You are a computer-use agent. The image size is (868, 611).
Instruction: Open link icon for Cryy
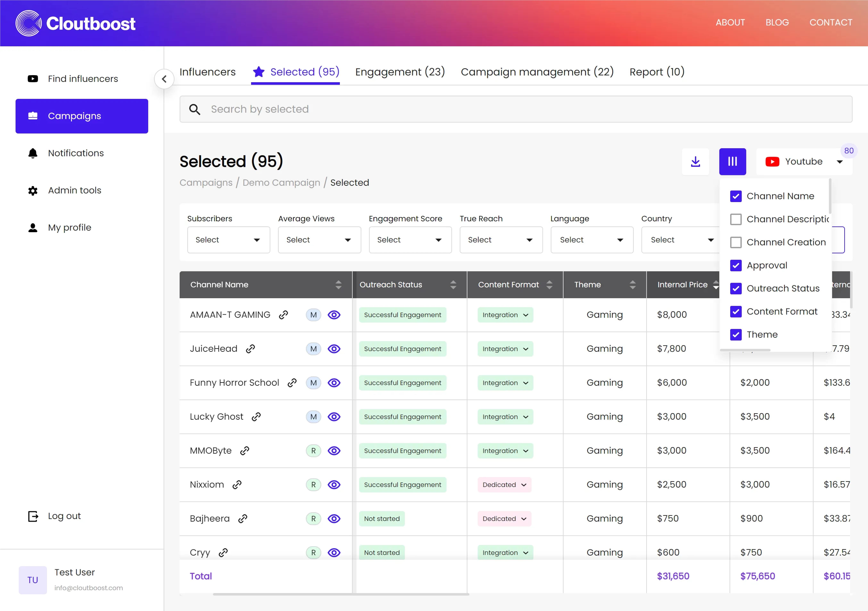[x=223, y=553]
